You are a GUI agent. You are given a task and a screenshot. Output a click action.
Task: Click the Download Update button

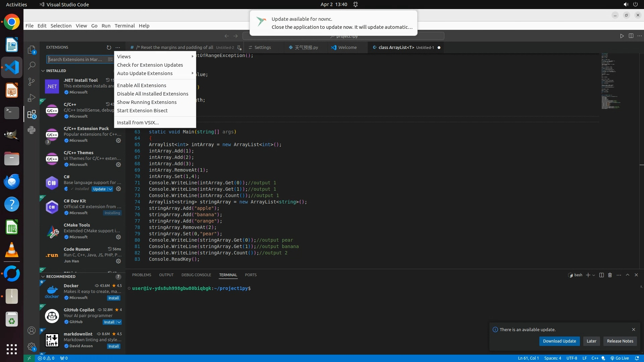point(559,341)
